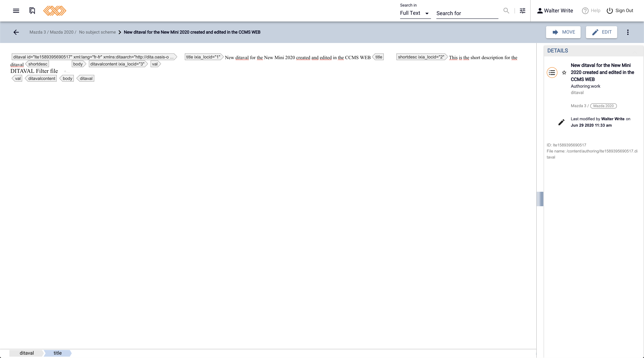Click the EDIT button

(x=602, y=32)
